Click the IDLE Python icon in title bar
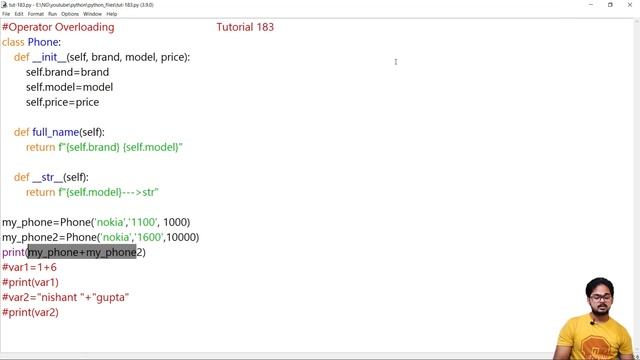This screenshot has height=360, width=640. click(x=4, y=5)
